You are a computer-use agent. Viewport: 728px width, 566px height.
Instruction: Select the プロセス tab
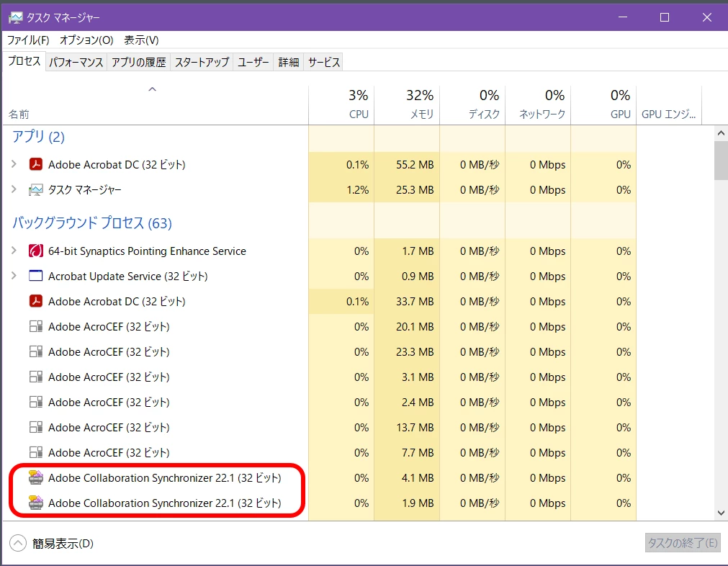coord(24,61)
